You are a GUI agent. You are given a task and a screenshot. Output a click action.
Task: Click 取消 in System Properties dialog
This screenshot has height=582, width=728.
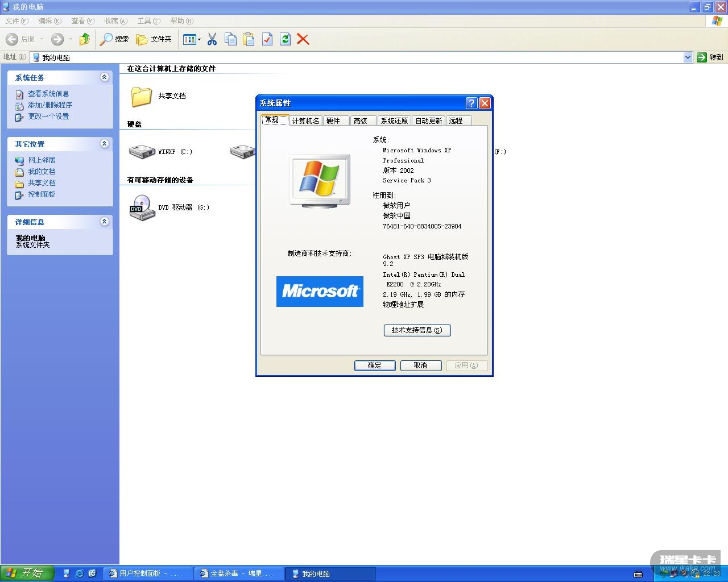tap(421, 365)
